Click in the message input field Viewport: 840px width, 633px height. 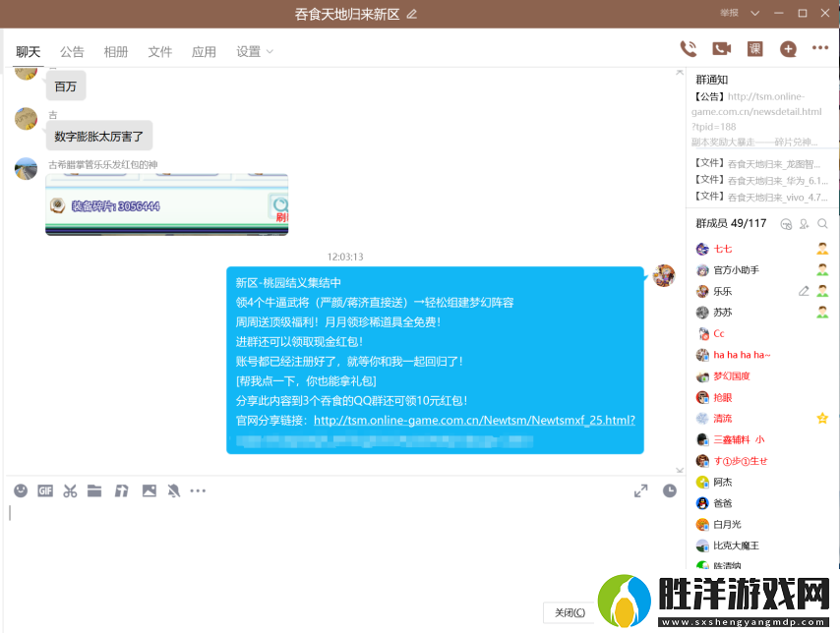tap(343, 547)
